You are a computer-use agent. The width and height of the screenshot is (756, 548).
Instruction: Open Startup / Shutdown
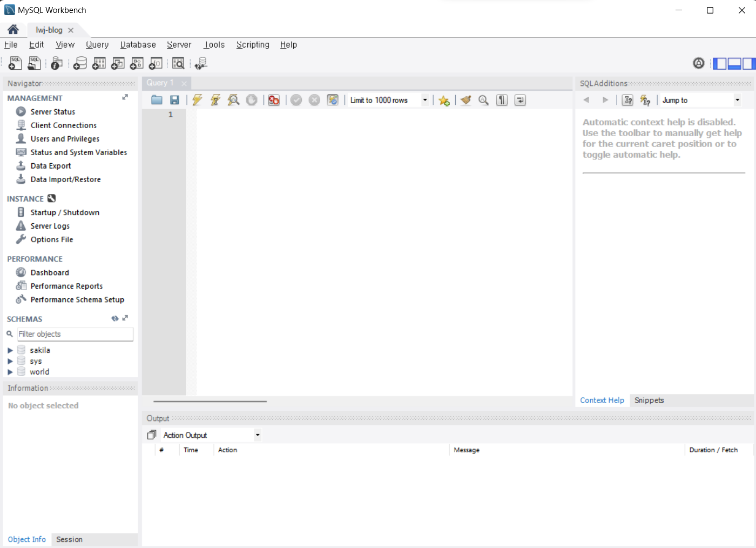(x=65, y=212)
